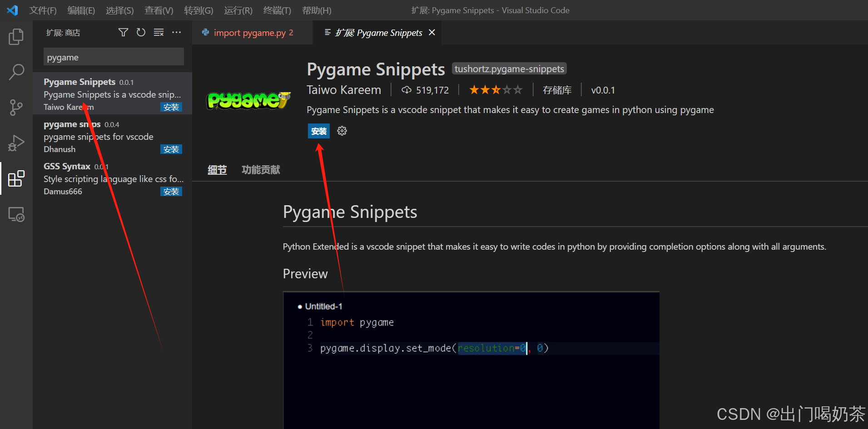Open the 查看(V) menu
868x429 pixels.
pyautogui.click(x=159, y=10)
